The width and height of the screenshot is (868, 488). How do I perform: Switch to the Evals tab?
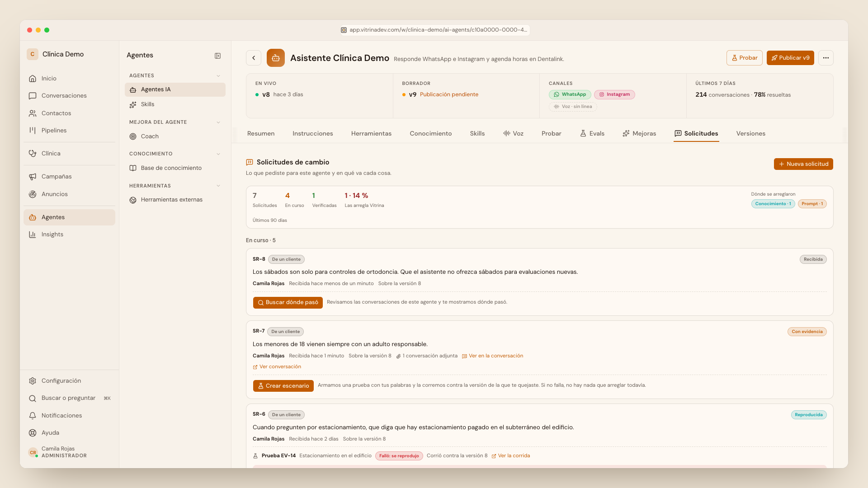[592, 134]
